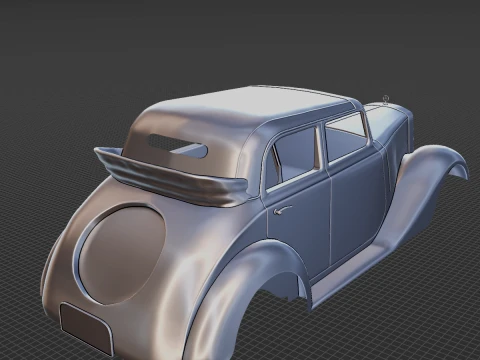Screen dimensions: 480x360
Task: Select the oval rear window opening
Action: (x=178, y=145)
